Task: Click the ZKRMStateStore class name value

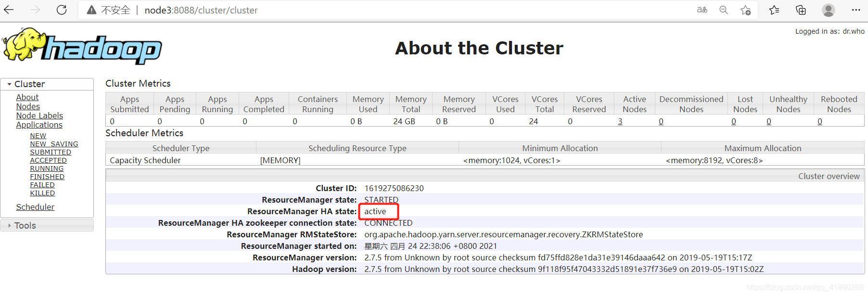Action: pyautogui.click(x=504, y=234)
